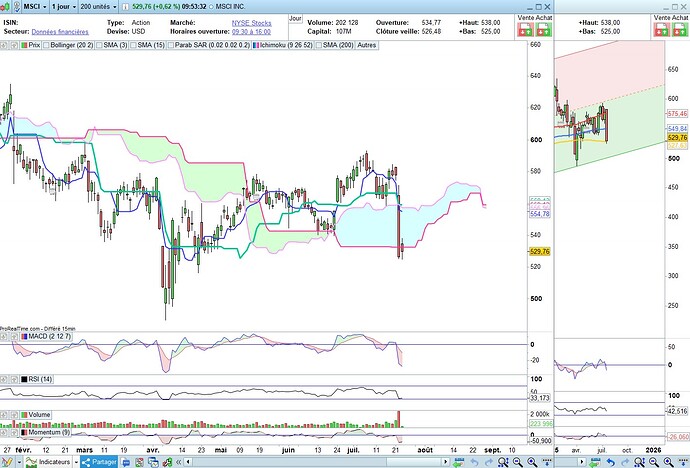This screenshot has width=690, height=468.
Task: Open the MACD (2 12 7) panel label
Action: [46, 336]
